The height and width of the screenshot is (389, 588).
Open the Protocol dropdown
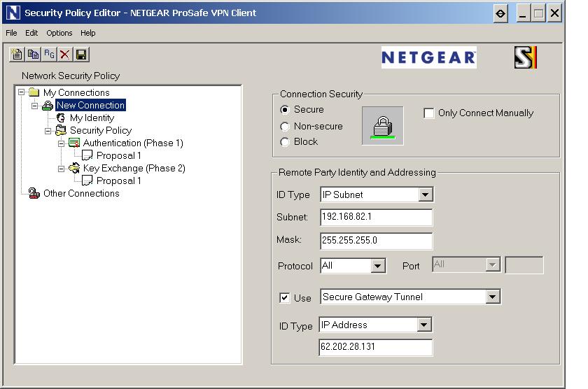coord(377,266)
